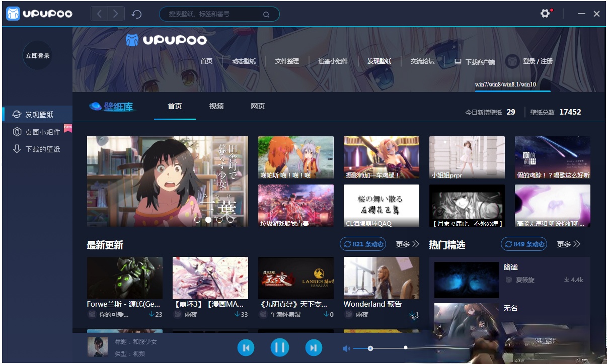Viewport: 607px width, 364px height.
Task: Select the first carousel dot indicator
Action: 197,219
